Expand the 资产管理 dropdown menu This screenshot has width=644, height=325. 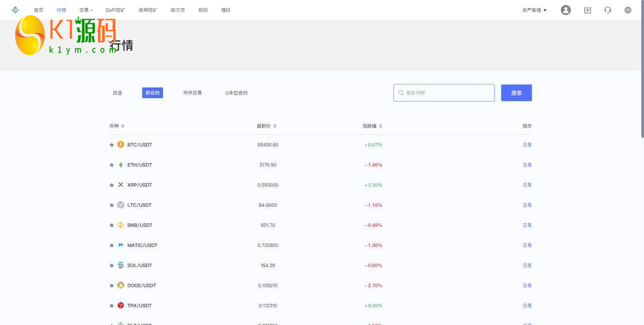[x=534, y=10]
